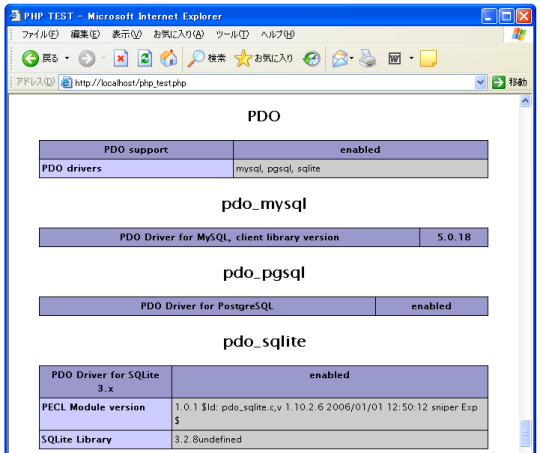Viewport: 540px width, 453px height.
Task: Open the 表示(V) menu
Action: coord(127,34)
